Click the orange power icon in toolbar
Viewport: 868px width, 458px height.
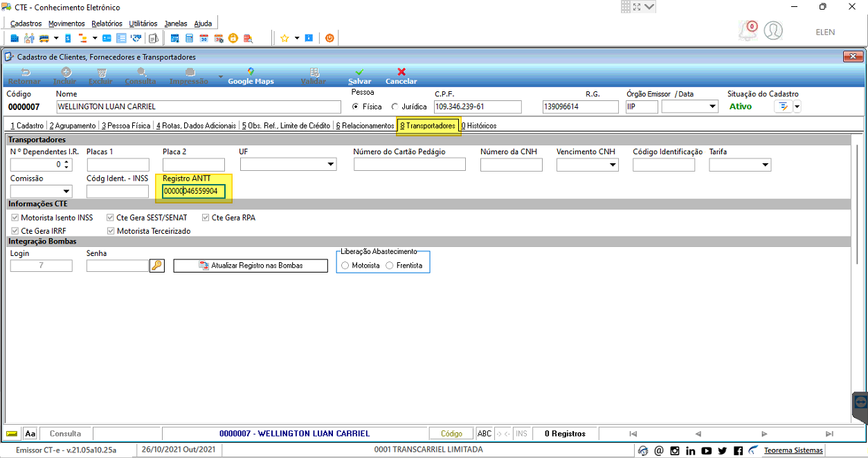pos(329,38)
